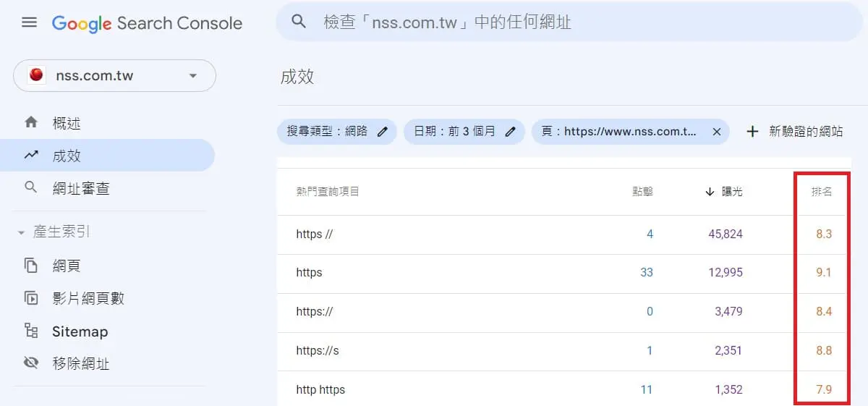Open the 頁：https://www.nss.com.t... filter chip
Viewport: 868px width, 406px height.
pos(630,132)
